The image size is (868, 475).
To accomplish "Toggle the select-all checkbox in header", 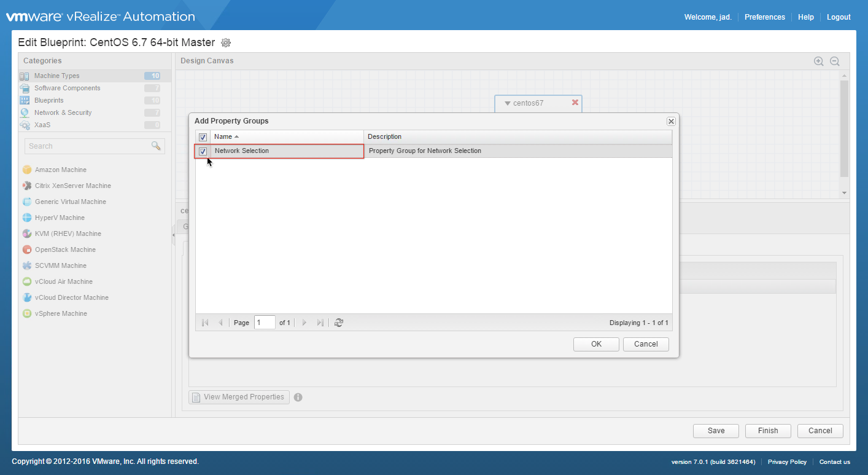I will (x=203, y=137).
